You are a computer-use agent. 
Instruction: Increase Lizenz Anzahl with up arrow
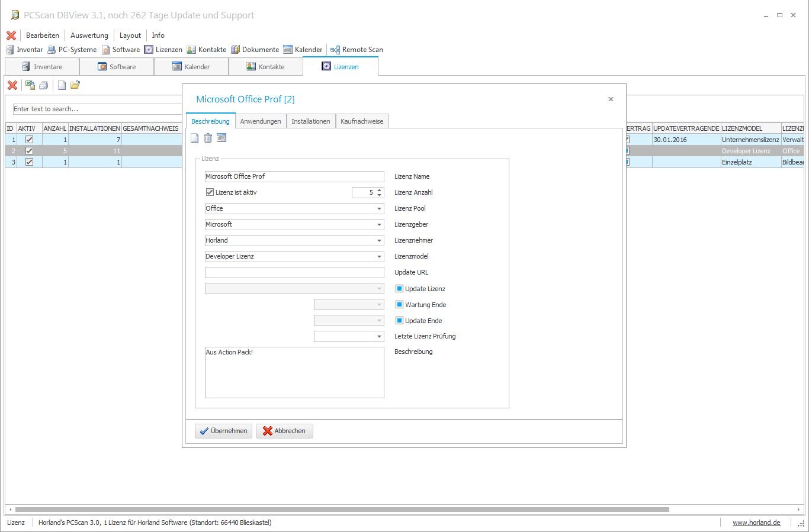pyautogui.click(x=380, y=190)
